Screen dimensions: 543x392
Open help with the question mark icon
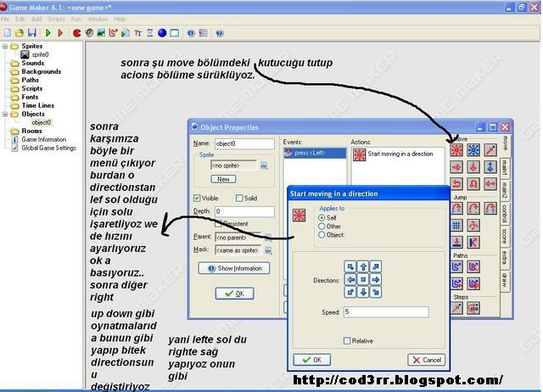point(220,33)
